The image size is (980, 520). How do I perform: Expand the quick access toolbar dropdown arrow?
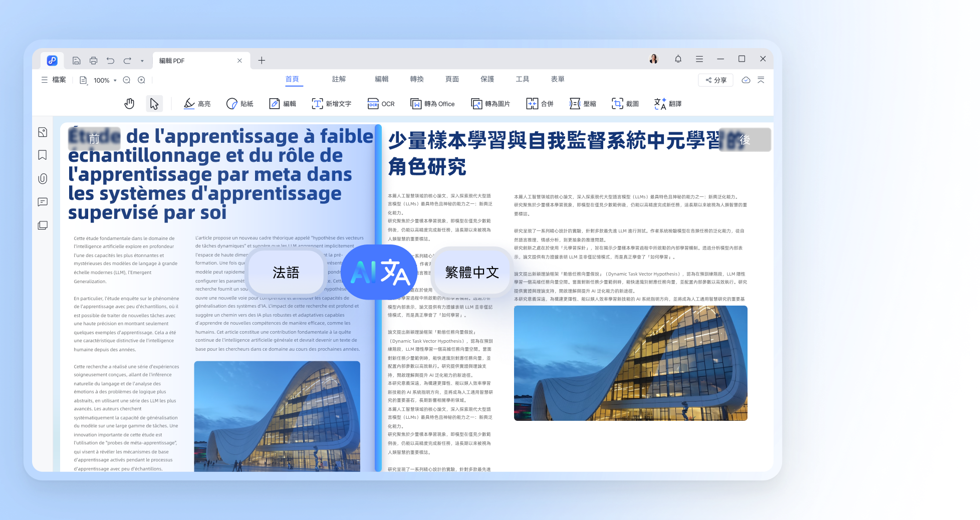142,61
